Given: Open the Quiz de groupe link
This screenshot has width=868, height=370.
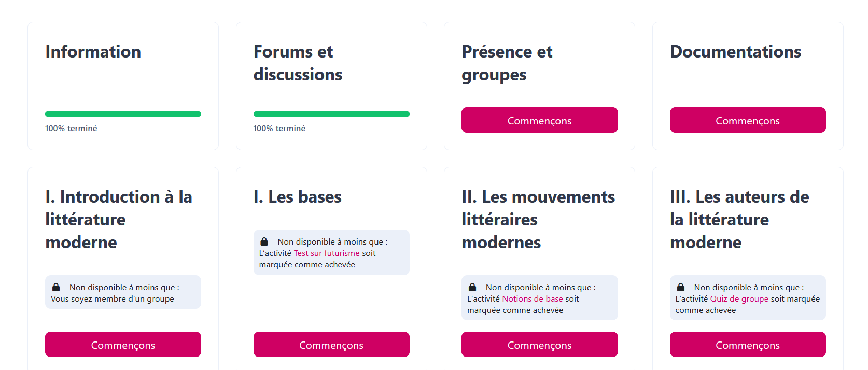Looking at the screenshot, I should 739,299.
